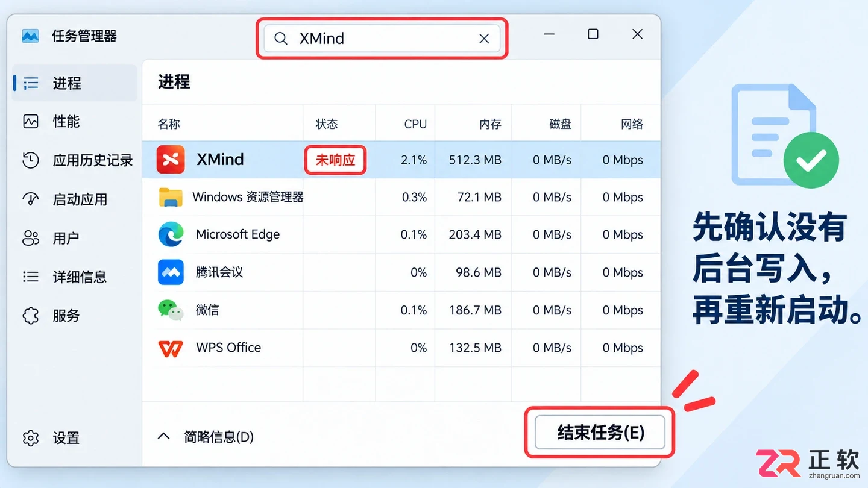Click the 2.1% CPU value

pos(414,160)
